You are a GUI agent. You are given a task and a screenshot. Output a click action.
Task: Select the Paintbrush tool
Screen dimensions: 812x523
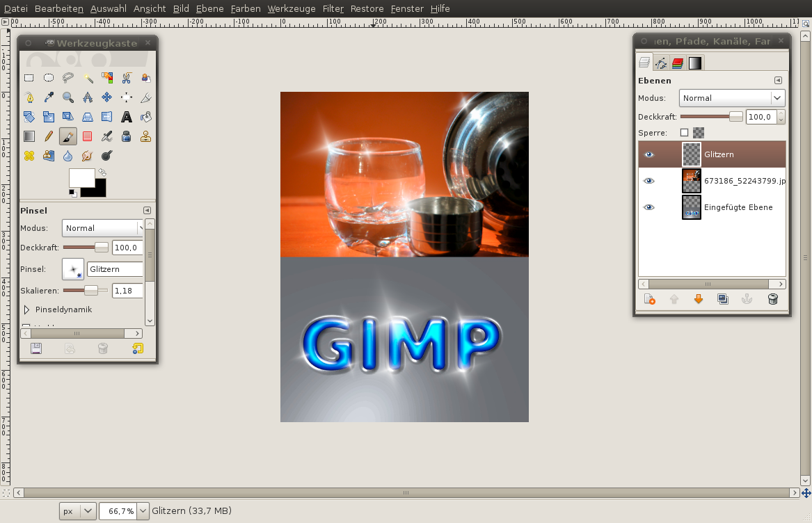coord(67,136)
